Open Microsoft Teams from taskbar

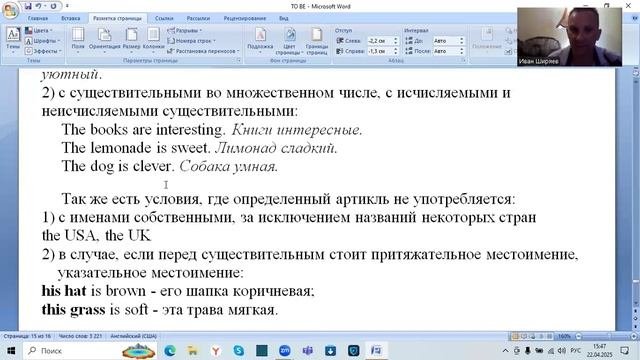[307, 351]
